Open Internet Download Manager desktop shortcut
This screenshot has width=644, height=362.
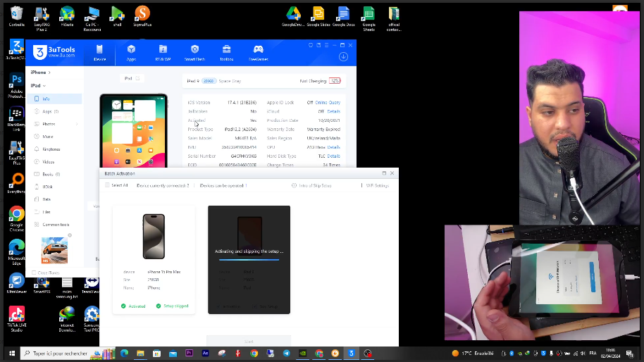coord(67,319)
